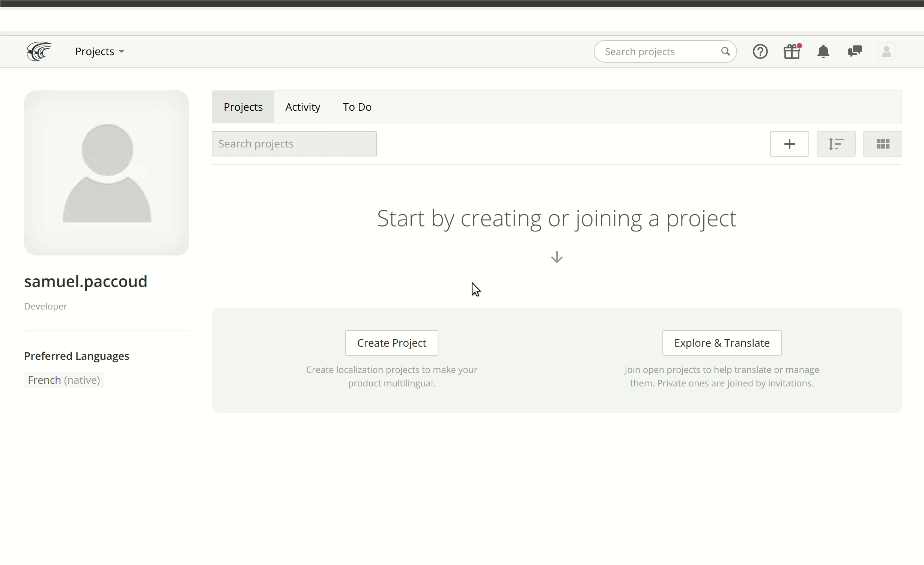
Task: Click the list view toggle icon
Action: click(836, 144)
